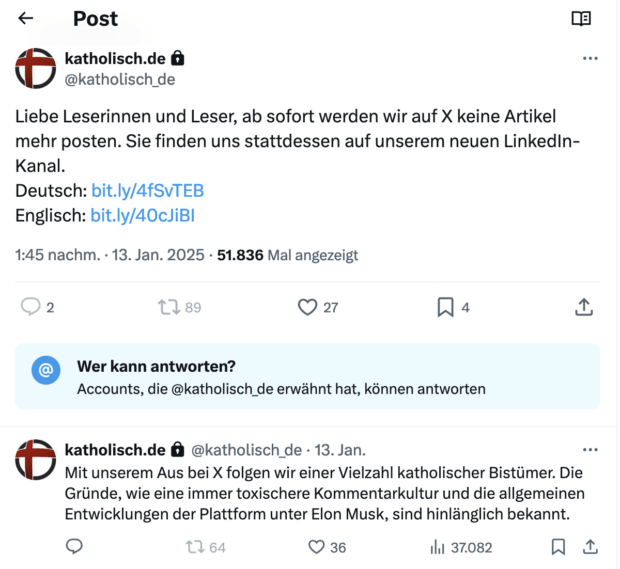Like the main post with 27 likes
This screenshot has width=620, height=569.
[307, 308]
